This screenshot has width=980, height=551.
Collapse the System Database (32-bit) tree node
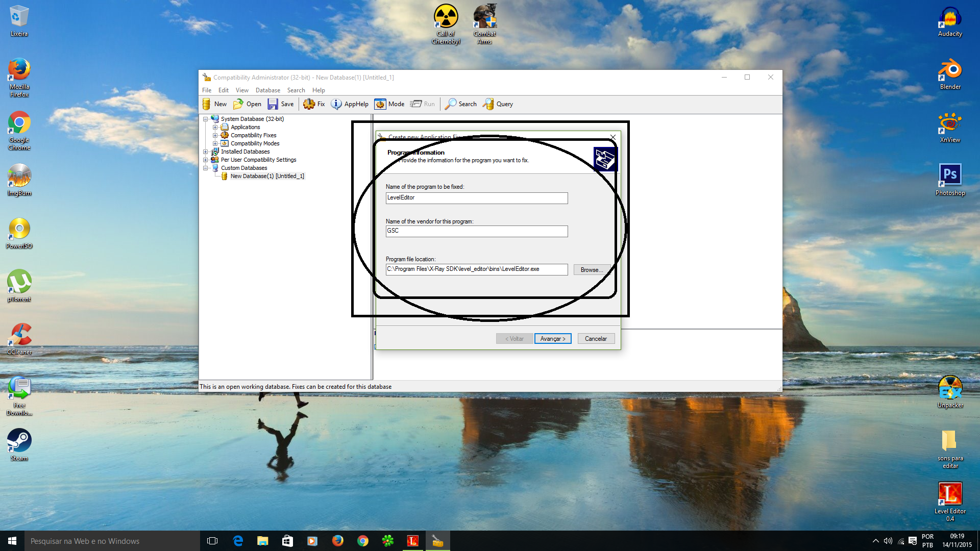[x=206, y=119]
